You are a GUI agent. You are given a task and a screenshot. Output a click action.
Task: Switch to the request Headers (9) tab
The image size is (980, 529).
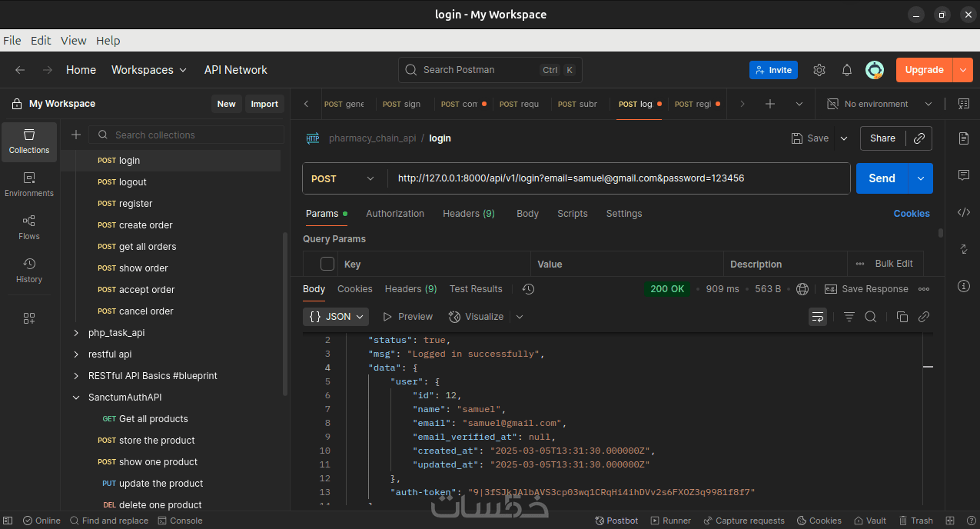[469, 214]
